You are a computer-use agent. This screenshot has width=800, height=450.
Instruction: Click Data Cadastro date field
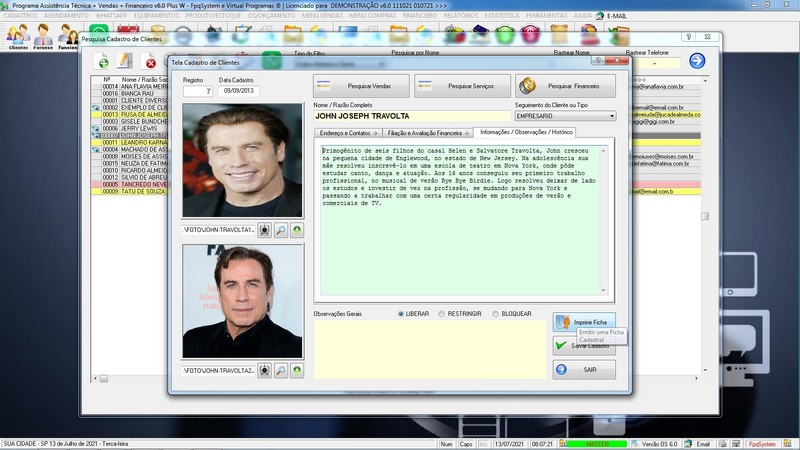(238, 91)
